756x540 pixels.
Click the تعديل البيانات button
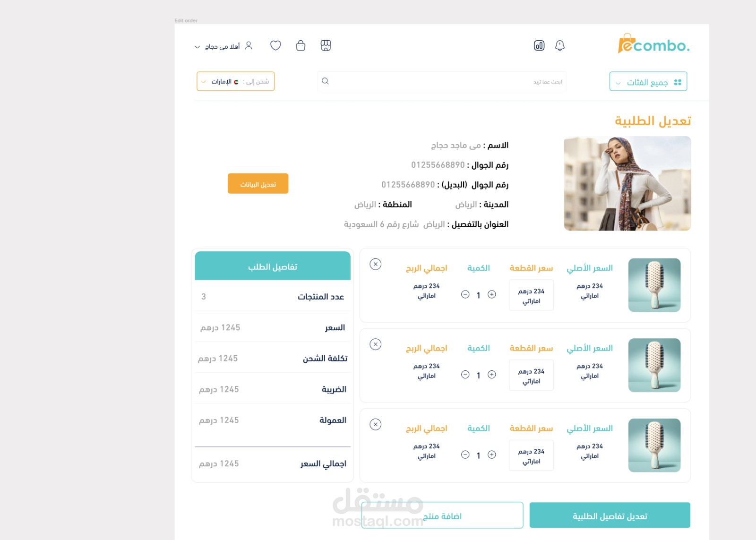(258, 183)
